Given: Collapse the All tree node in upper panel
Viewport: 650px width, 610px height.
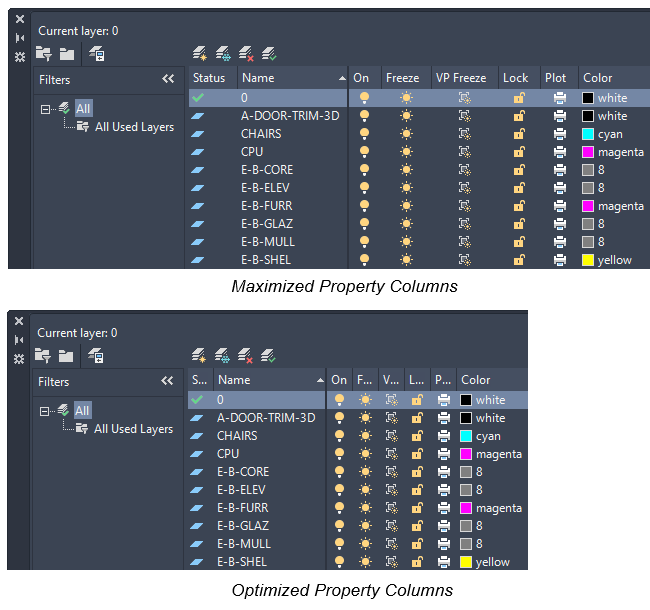Looking at the screenshot, I should [x=45, y=109].
